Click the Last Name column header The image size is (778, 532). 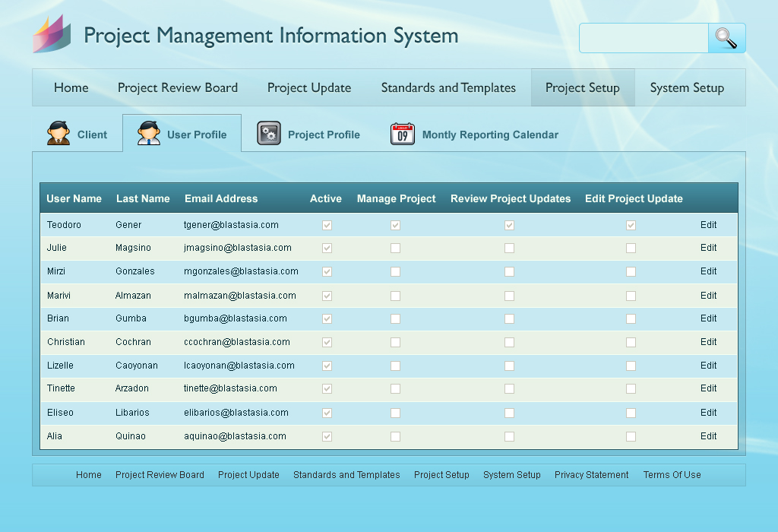(x=143, y=198)
